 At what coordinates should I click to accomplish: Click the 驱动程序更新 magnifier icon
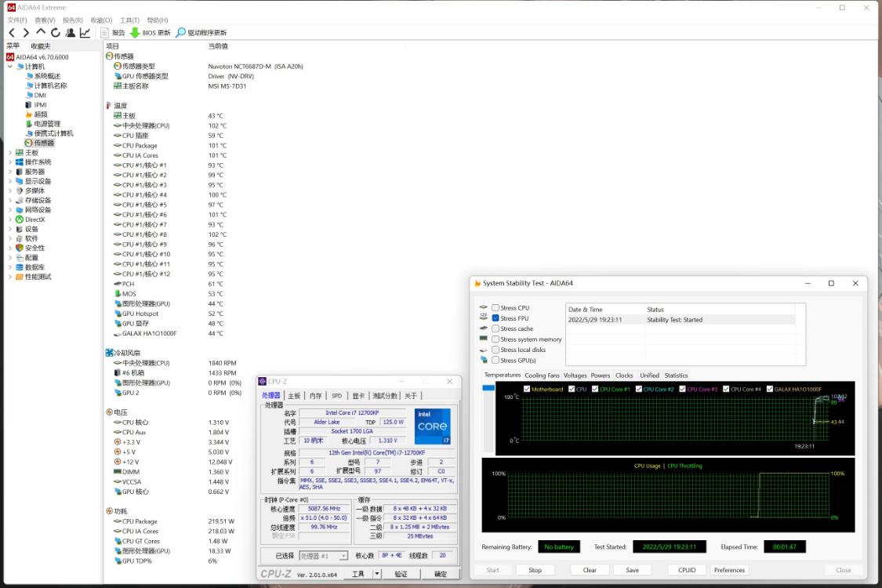pos(181,32)
